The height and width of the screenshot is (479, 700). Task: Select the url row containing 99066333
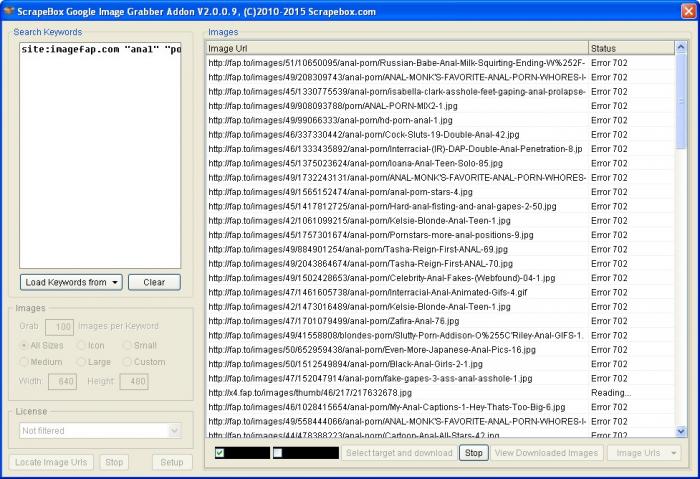click(440, 120)
